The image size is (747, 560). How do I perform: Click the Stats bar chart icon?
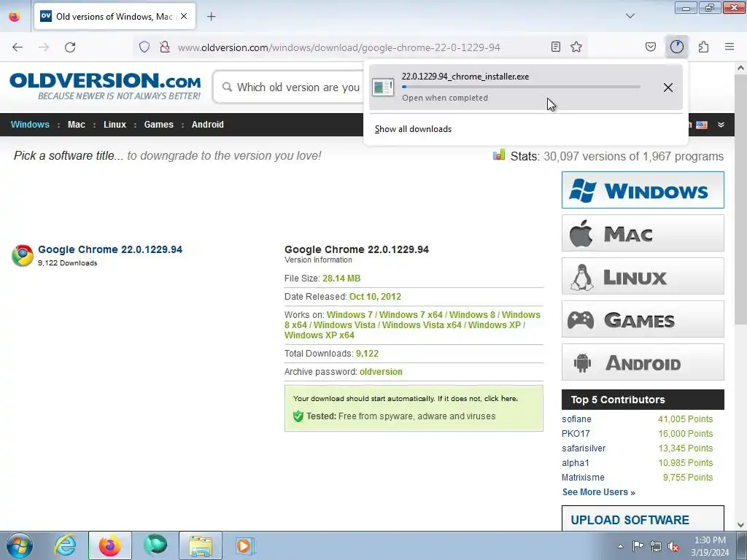point(499,155)
